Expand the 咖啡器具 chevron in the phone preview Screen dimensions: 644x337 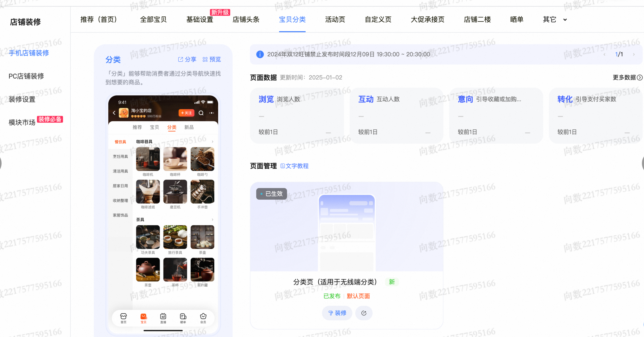tap(212, 142)
